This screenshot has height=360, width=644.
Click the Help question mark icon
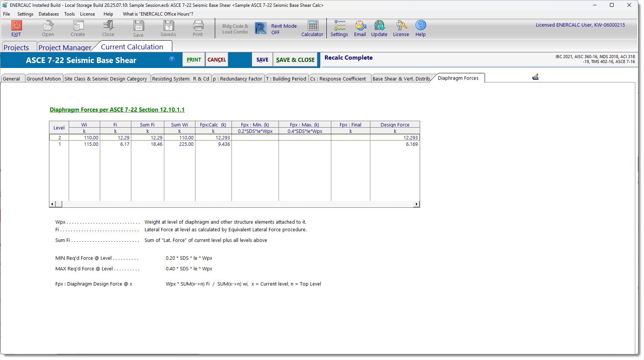tap(420, 25)
